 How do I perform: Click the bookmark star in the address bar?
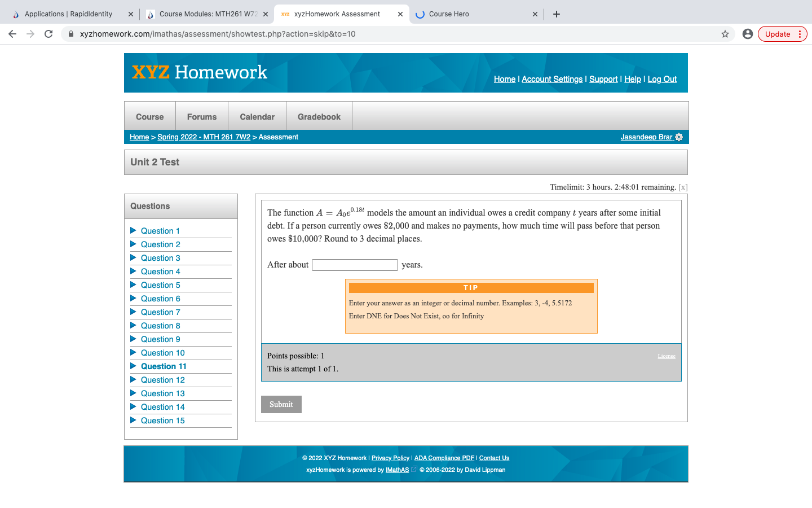click(725, 34)
